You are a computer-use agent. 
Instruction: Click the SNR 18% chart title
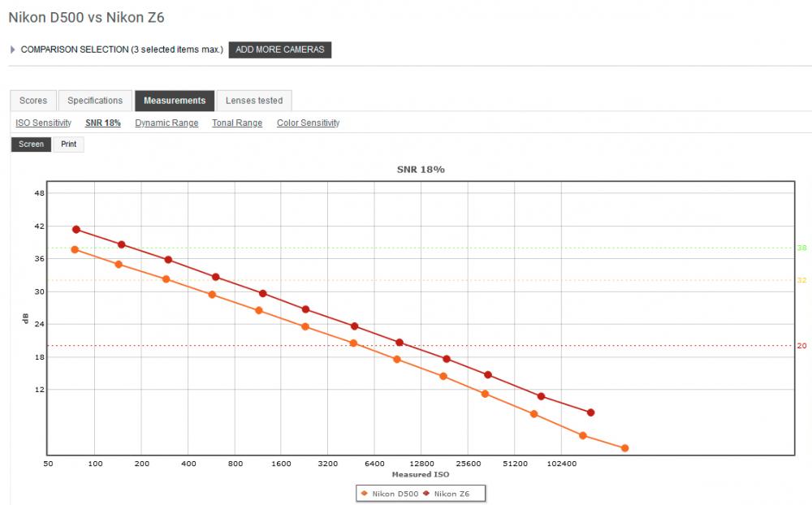click(x=421, y=170)
